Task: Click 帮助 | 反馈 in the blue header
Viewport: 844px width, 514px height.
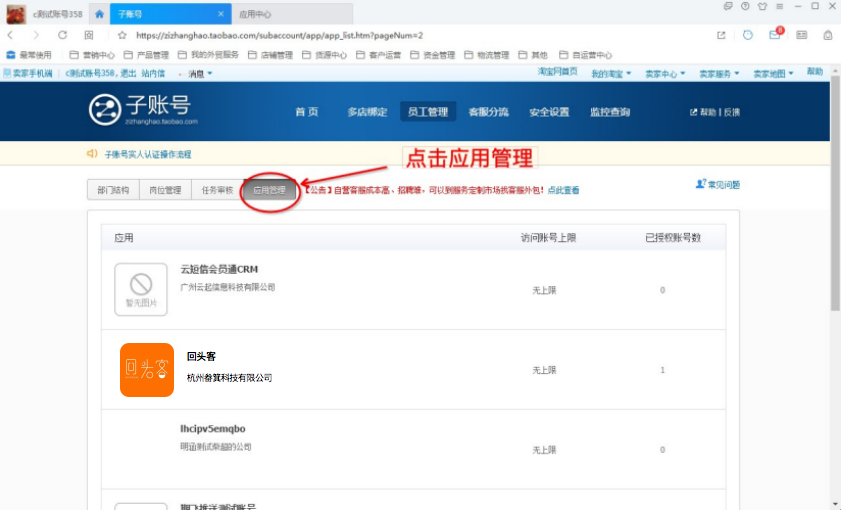Action: tap(715, 112)
